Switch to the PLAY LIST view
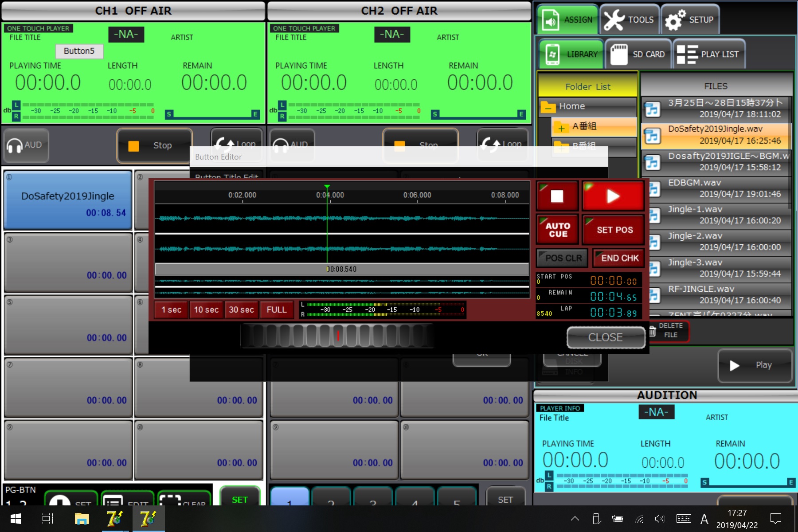Screen dimensions: 798x532 (708, 54)
